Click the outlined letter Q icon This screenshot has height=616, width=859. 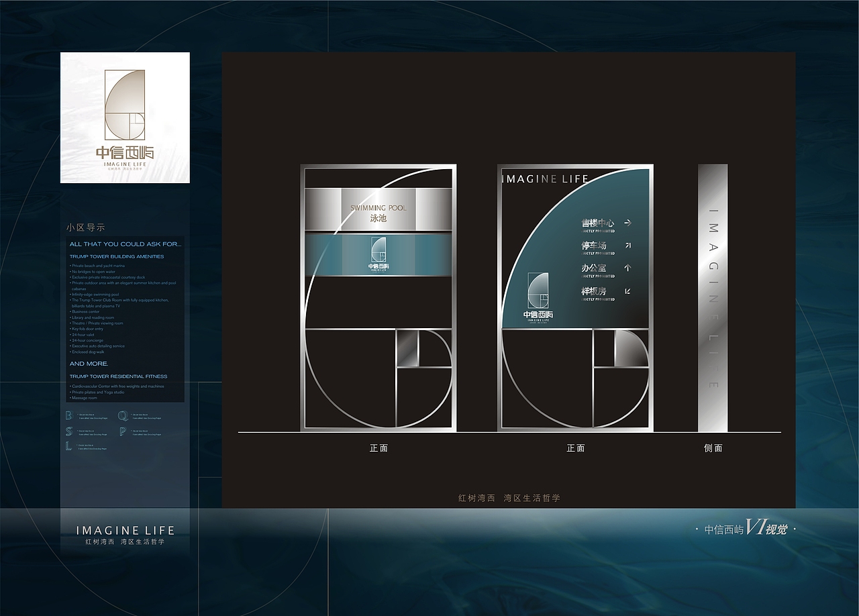tap(123, 416)
